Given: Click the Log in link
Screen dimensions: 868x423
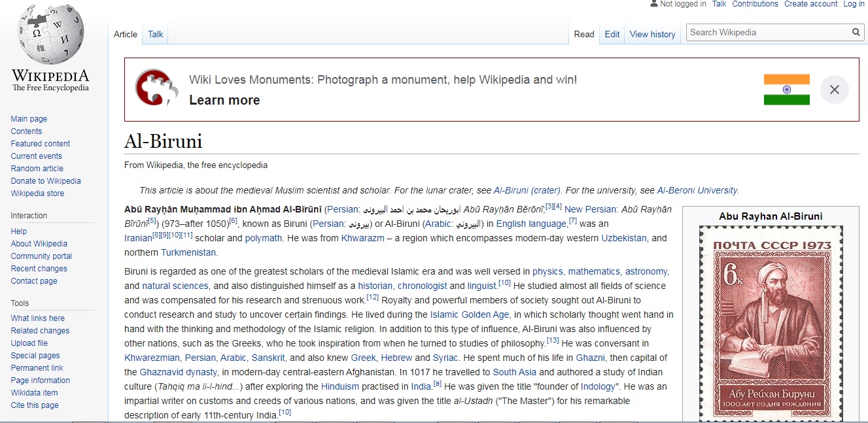Looking at the screenshot, I should tap(854, 4).
